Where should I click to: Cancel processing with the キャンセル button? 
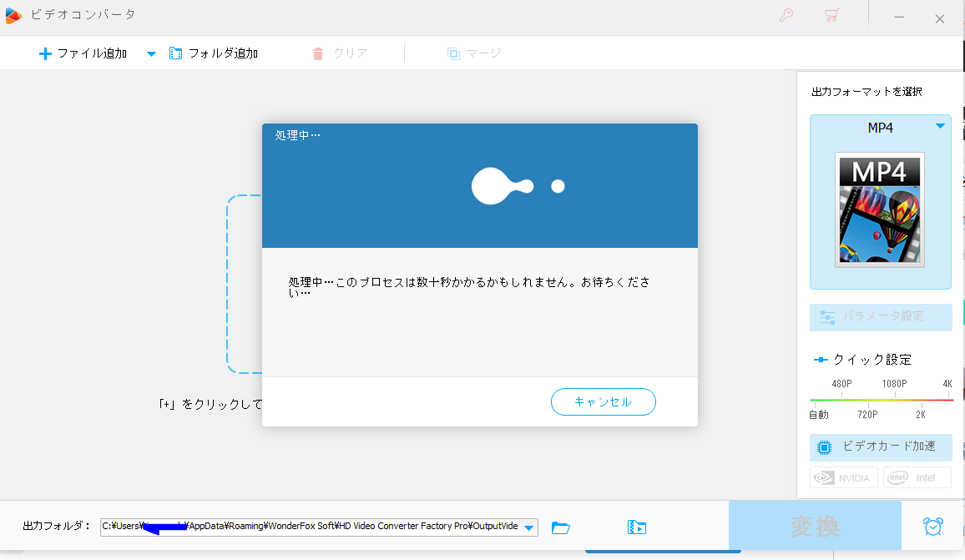pos(603,401)
